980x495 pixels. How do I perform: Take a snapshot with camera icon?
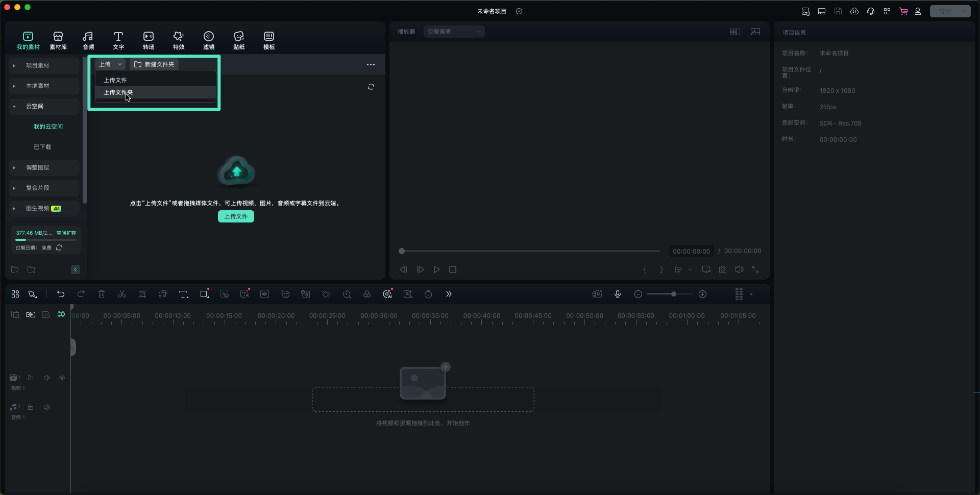(723, 269)
